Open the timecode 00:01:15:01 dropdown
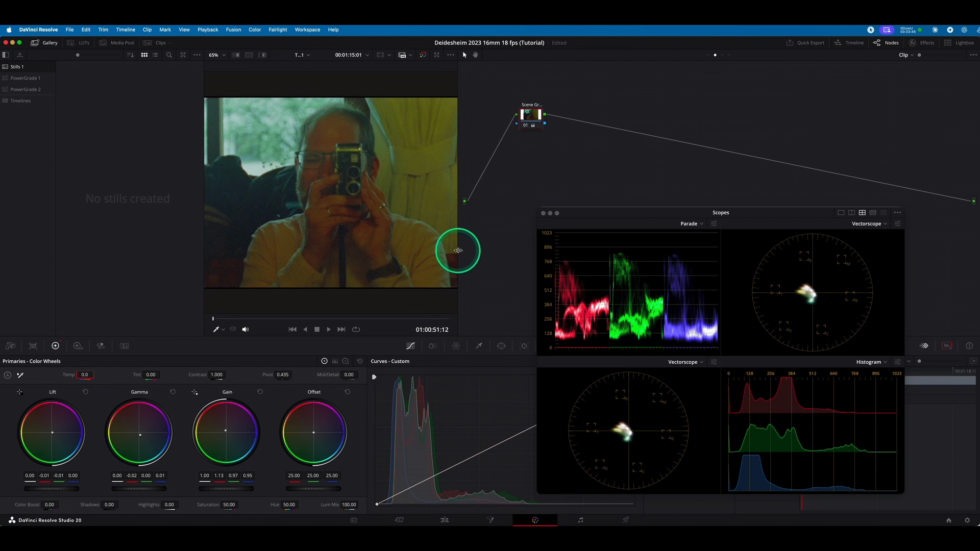 (352, 55)
